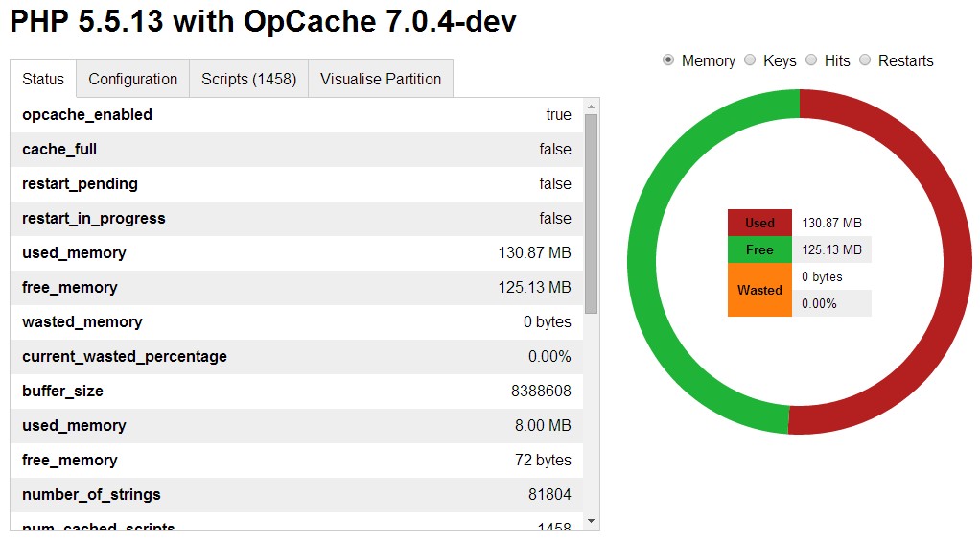Click the current_wasted_percentage row label
The width and height of the screenshot is (980, 546).
pos(125,357)
